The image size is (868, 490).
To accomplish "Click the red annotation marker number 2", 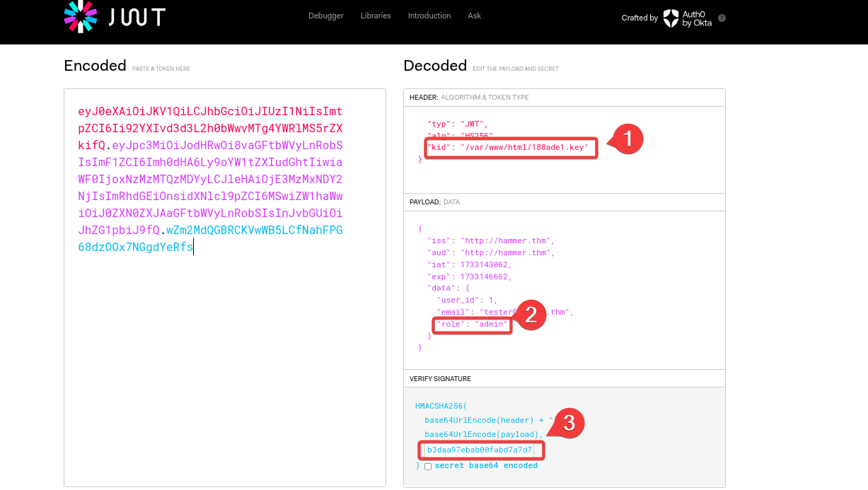I will point(531,315).
